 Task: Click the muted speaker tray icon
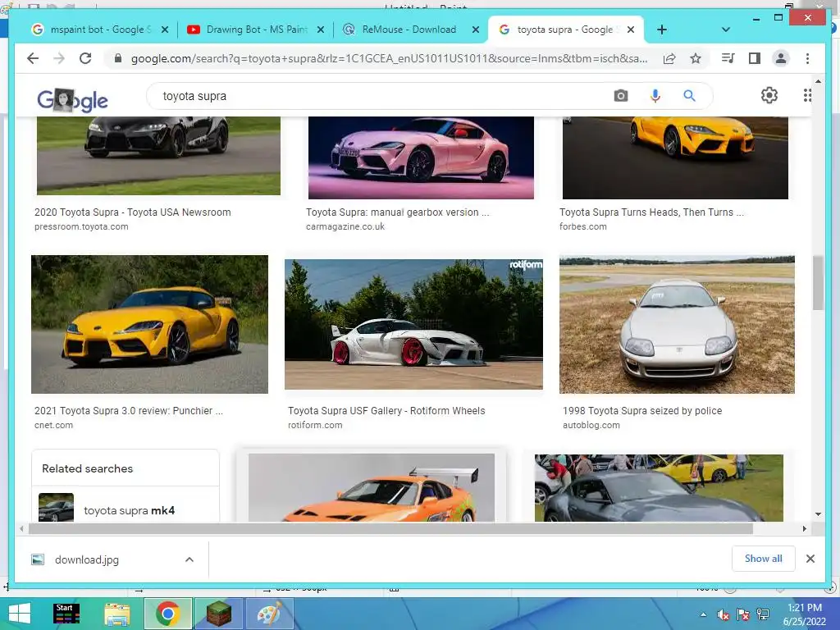coord(724,614)
